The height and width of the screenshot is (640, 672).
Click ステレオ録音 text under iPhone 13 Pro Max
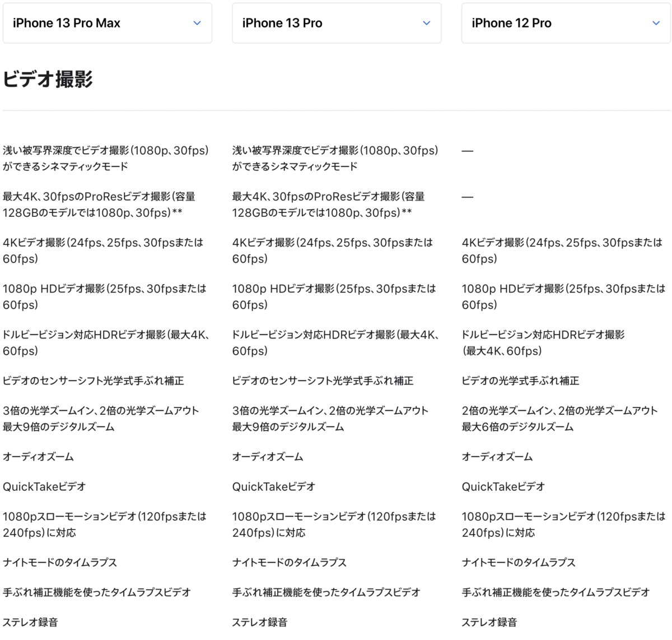[31, 622]
